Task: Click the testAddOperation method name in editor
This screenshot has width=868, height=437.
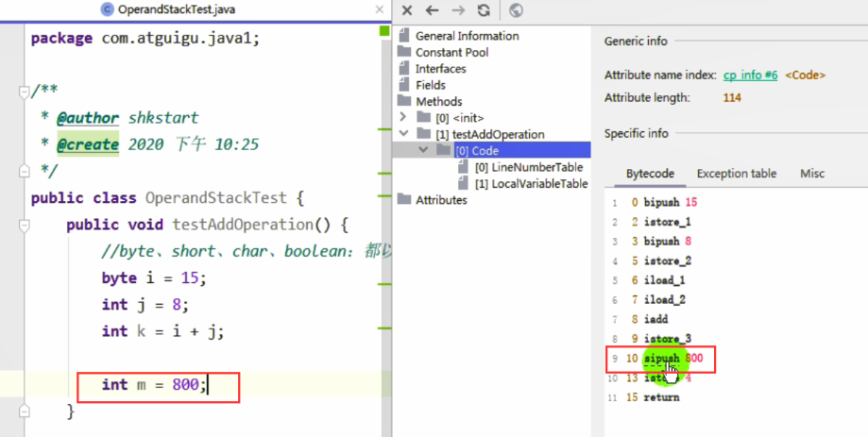Action: point(243,225)
